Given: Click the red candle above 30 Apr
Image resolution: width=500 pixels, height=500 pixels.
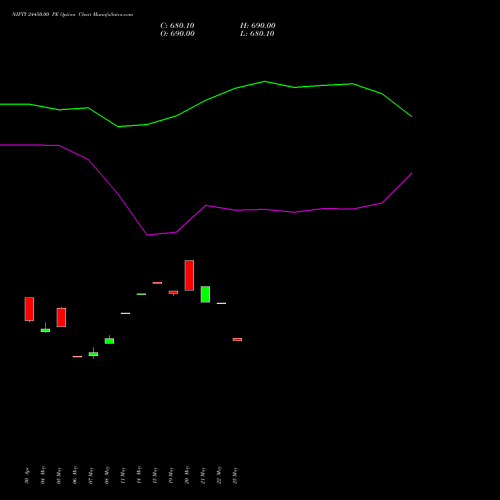Looking at the screenshot, I should click(x=29, y=309).
